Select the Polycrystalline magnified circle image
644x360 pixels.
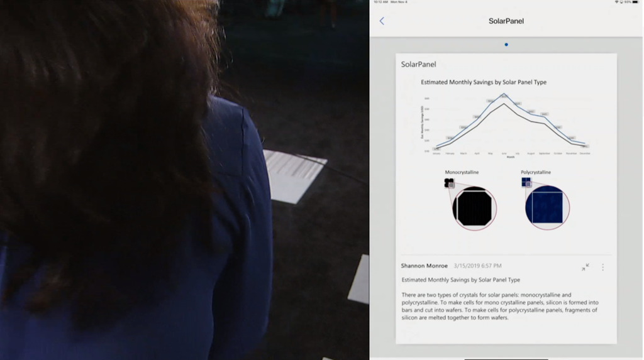547,207
